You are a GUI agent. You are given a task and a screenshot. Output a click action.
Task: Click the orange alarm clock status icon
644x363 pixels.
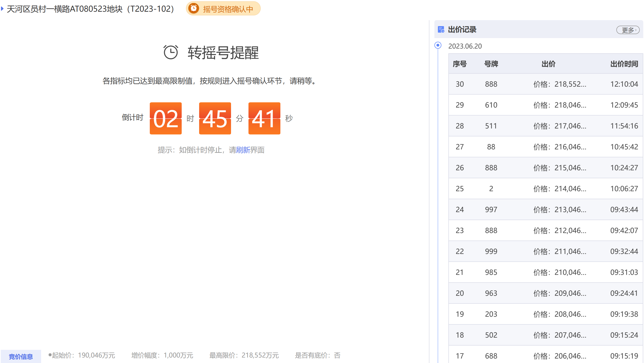[193, 8]
